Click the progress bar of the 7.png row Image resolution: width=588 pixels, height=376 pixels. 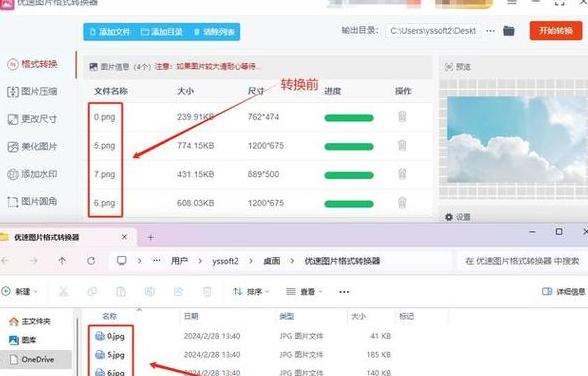click(349, 175)
